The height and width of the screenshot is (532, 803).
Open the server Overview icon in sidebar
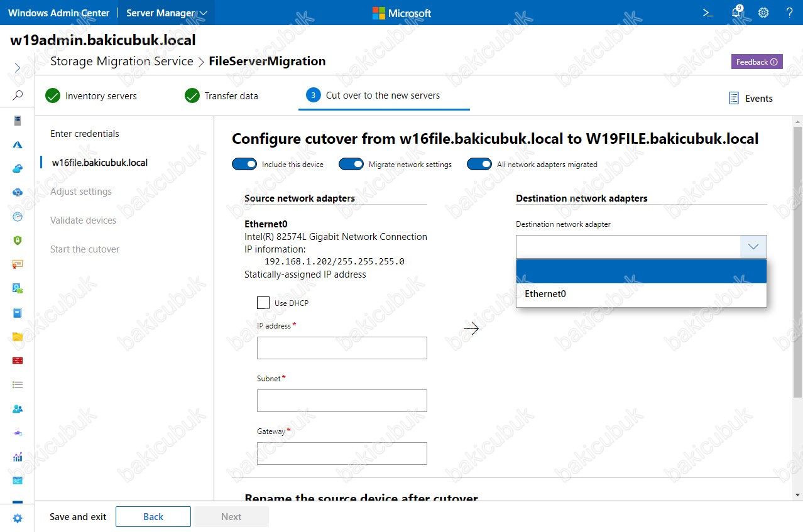coord(18,121)
